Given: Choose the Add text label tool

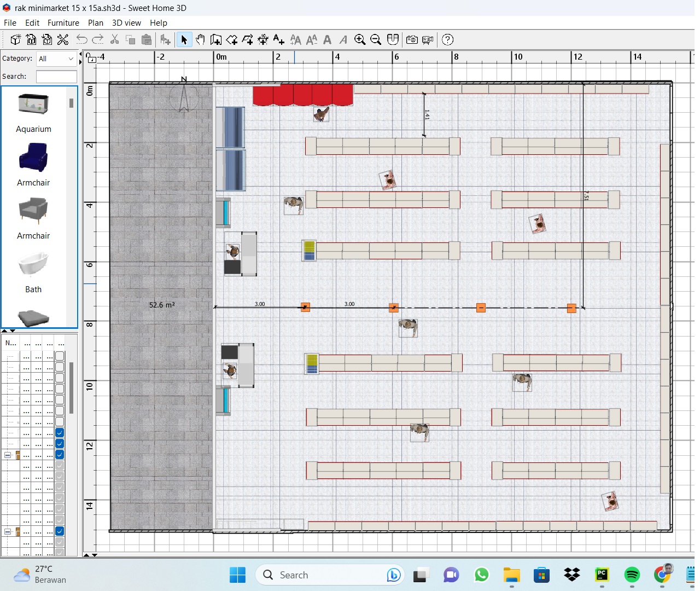Looking at the screenshot, I should (x=279, y=39).
